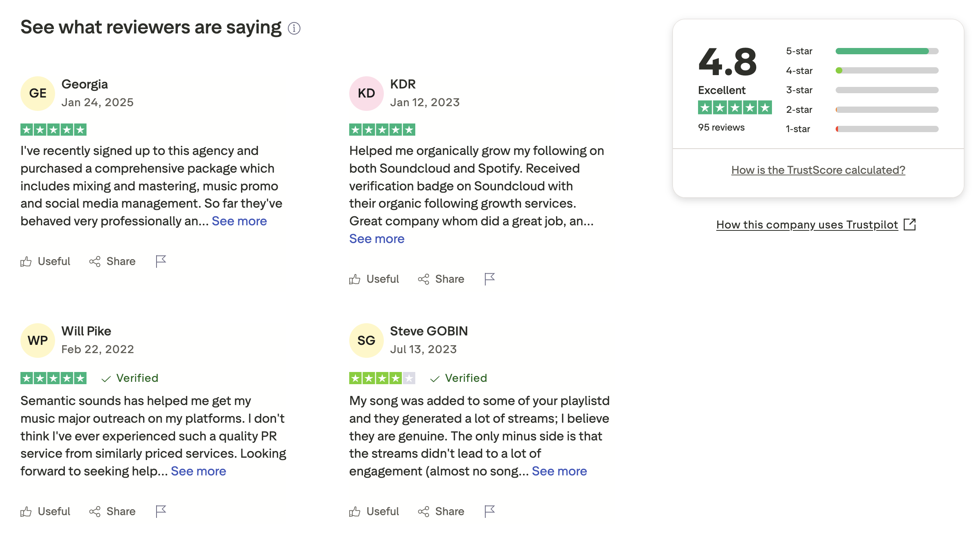Share Will Pike's review

pyautogui.click(x=112, y=511)
